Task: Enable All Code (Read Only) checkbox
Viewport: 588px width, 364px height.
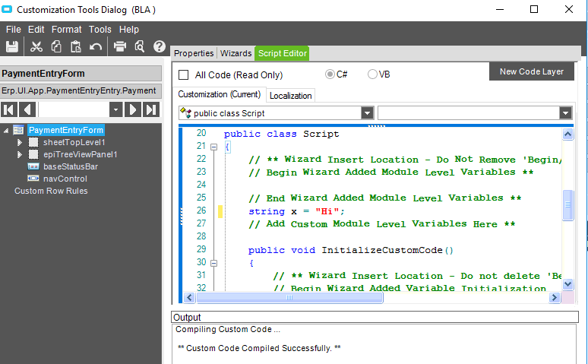Action: [x=183, y=75]
